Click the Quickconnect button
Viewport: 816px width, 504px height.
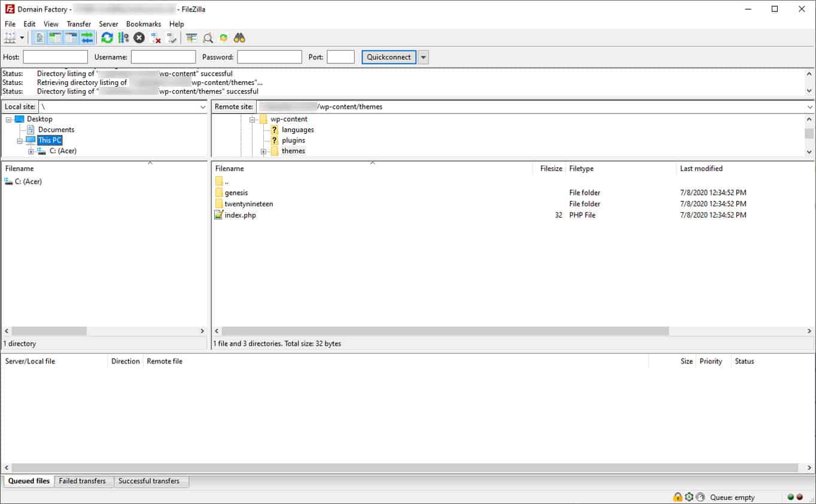[389, 57]
